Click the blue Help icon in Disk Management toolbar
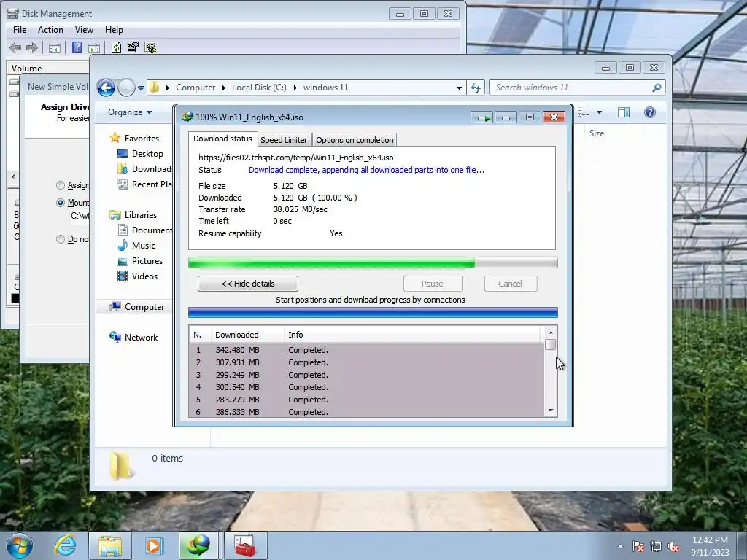Image resolution: width=747 pixels, height=560 pixels. click(77, 47)
